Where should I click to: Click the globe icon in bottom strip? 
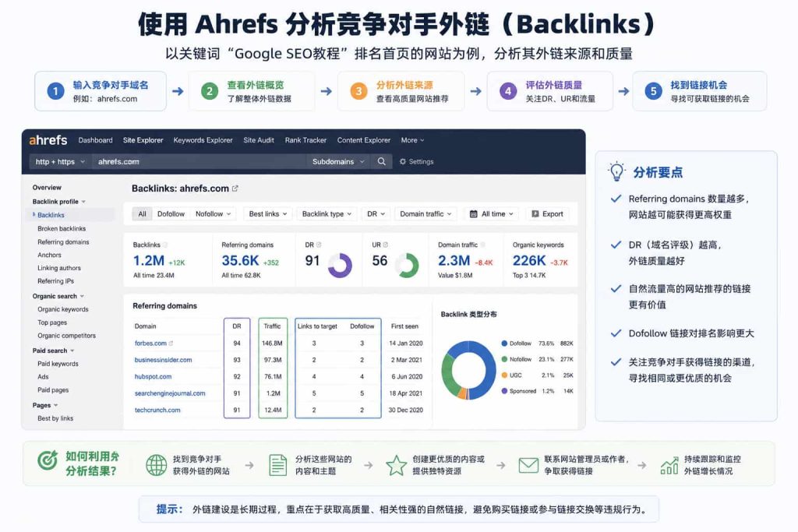point(156,465)
